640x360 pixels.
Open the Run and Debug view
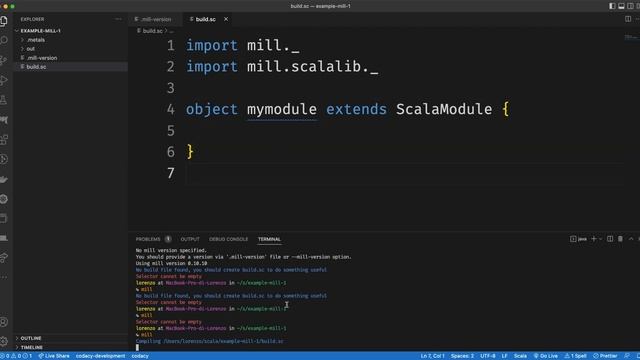click(x=4, y=80)
